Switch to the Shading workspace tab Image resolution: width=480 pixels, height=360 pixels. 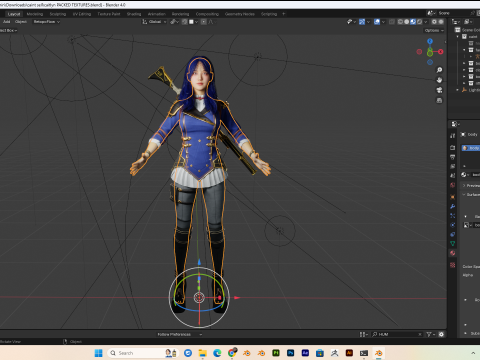[134, 14]
